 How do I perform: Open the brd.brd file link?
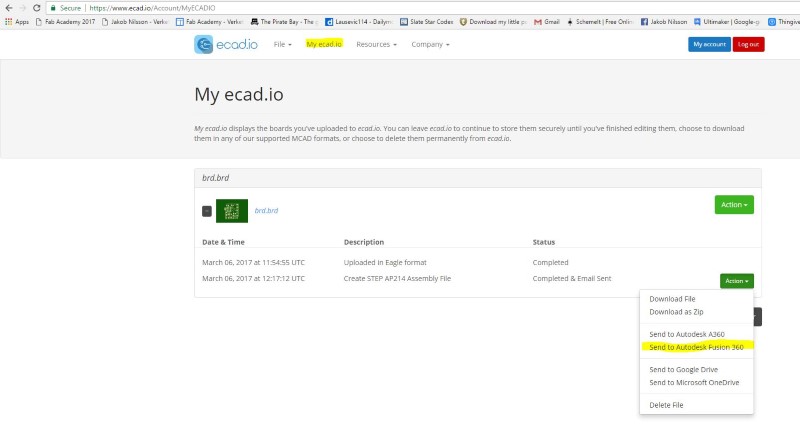[x=266, y=210]
